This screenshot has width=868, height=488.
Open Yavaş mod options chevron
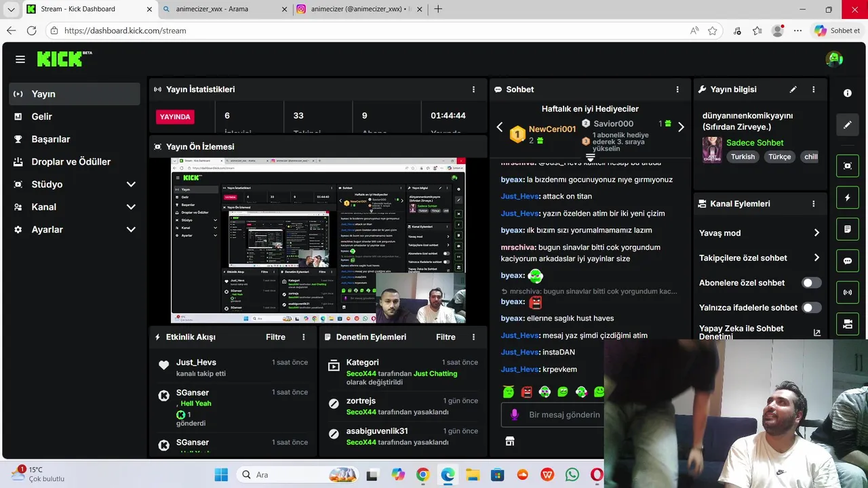[816, 233]
